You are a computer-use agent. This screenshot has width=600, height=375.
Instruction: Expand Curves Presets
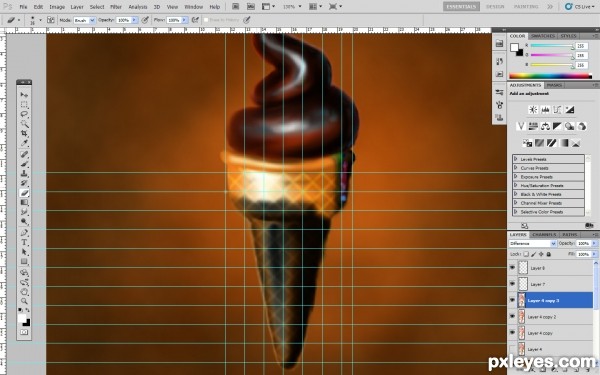click(x=515, y=168)
